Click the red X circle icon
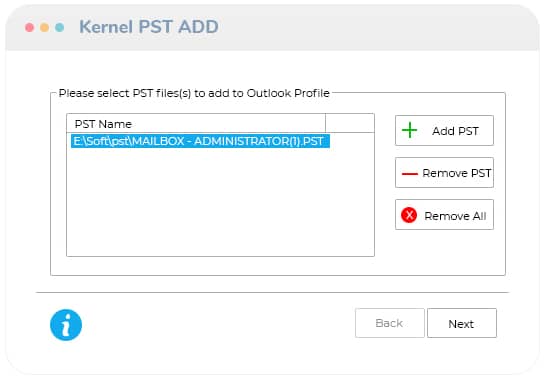The width and height of the screenshot is (545, 380). pos(409,215)
